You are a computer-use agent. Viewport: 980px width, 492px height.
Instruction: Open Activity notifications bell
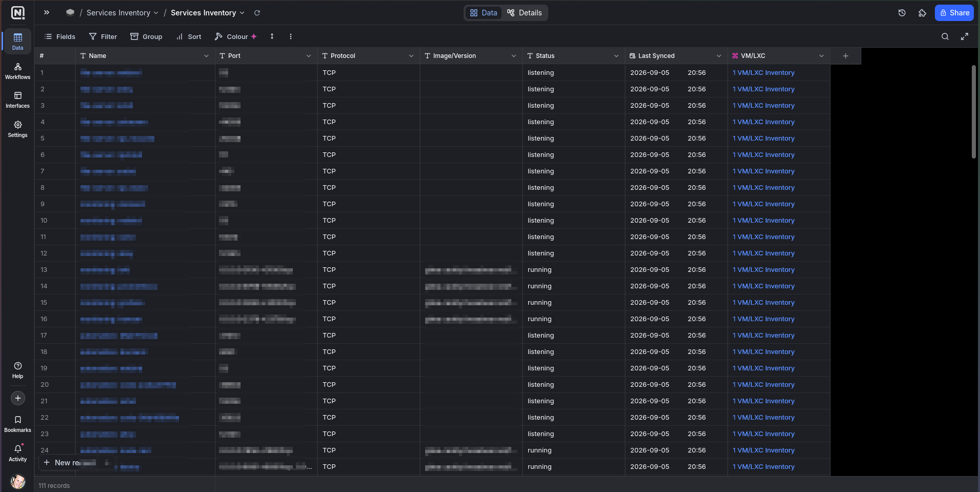coord(18,453)
